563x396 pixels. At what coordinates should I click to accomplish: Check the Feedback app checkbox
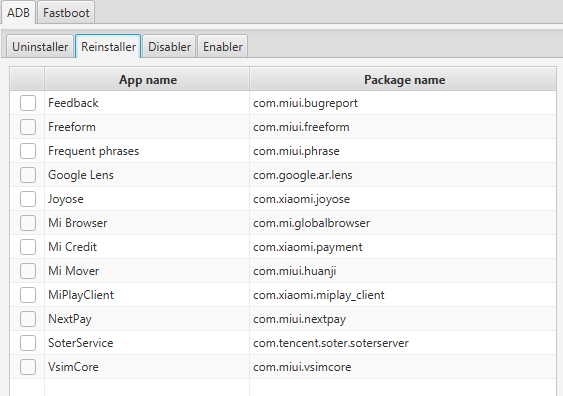28,103
